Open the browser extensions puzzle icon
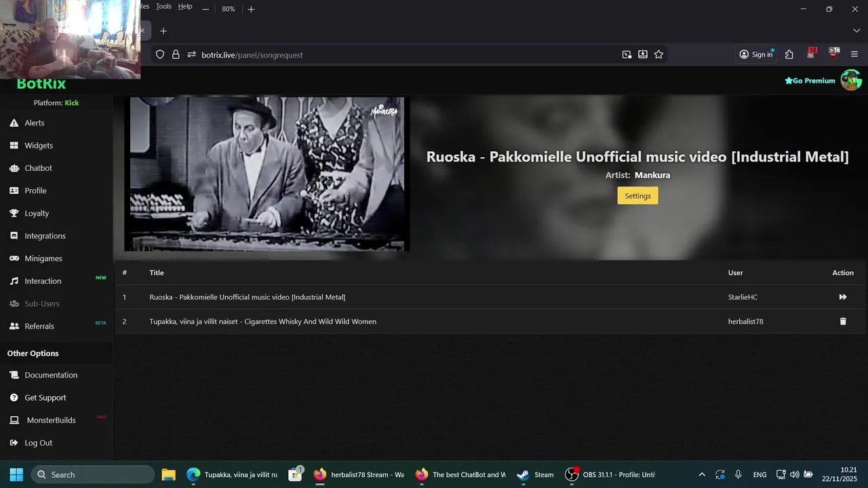 [789, 54]
